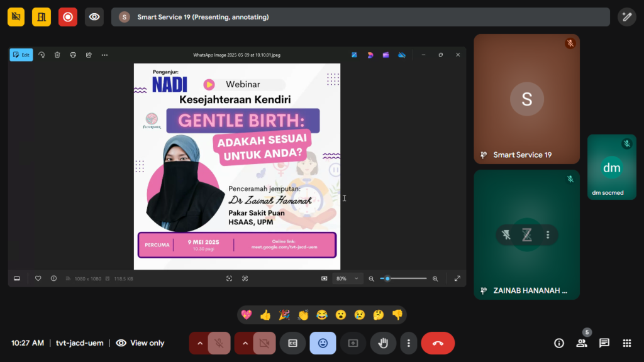This screenshot has height=362, width=644.
Task: Click the Smart Service 19 presenting banner
Action: tap(360, 17)
